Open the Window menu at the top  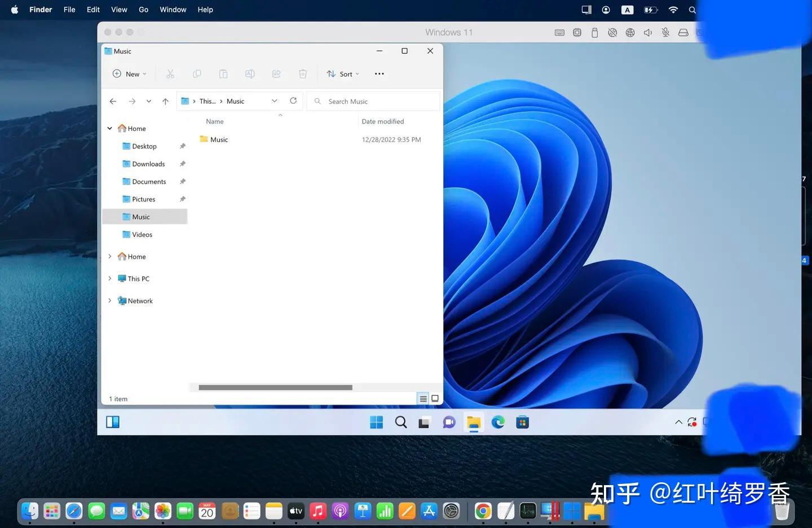[173, 9]
